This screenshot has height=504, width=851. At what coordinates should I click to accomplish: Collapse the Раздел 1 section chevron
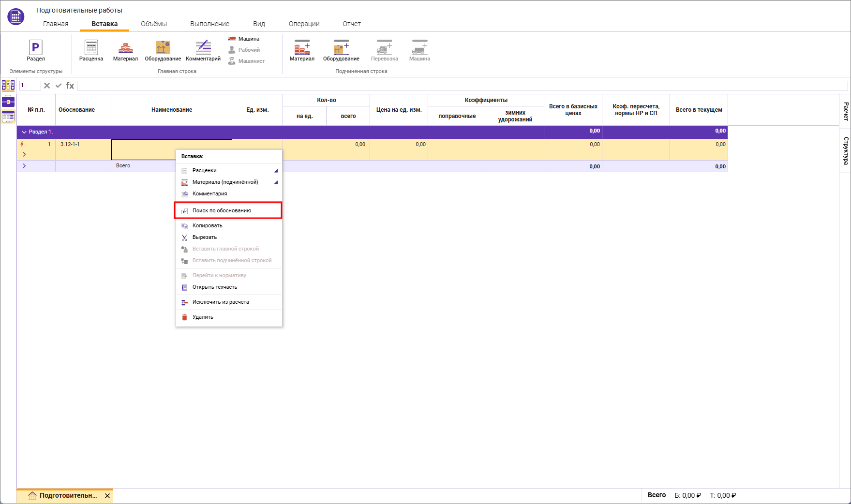[x=24, y=132]
